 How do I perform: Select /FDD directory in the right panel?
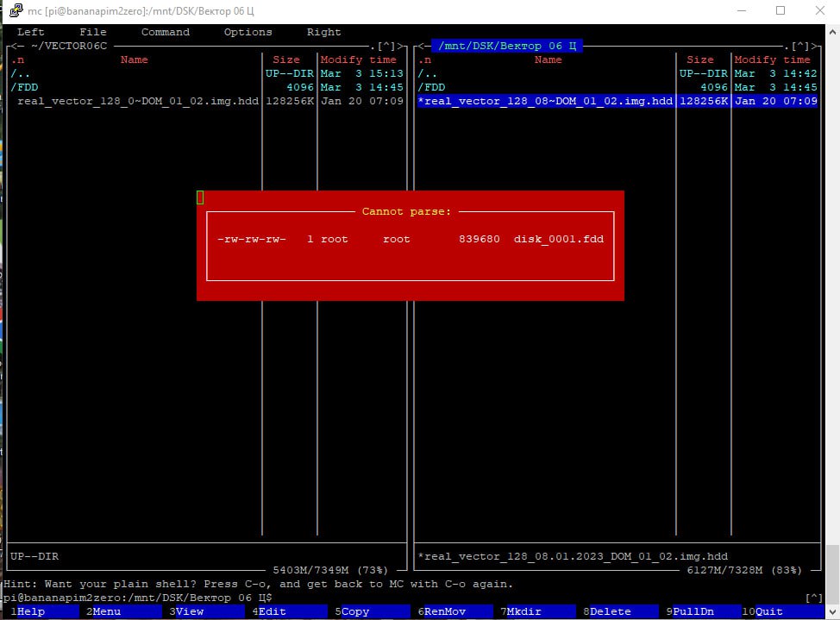point(431,87)
